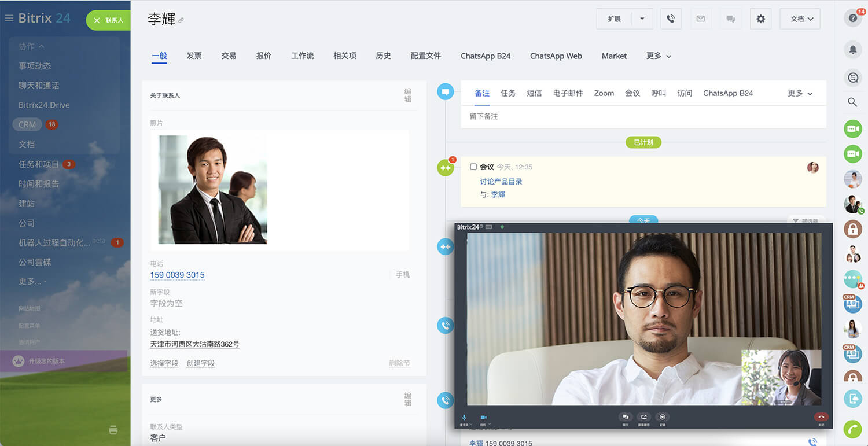The image size is (868, 446).
Task: Click the record button in video call
Action: coord(663,417)
